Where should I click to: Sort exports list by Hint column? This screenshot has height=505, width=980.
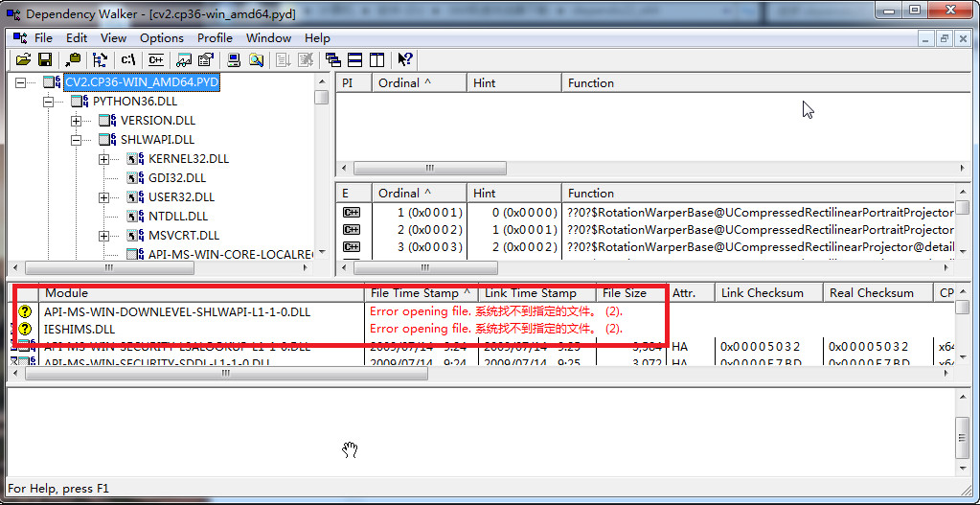coord(513,194)
